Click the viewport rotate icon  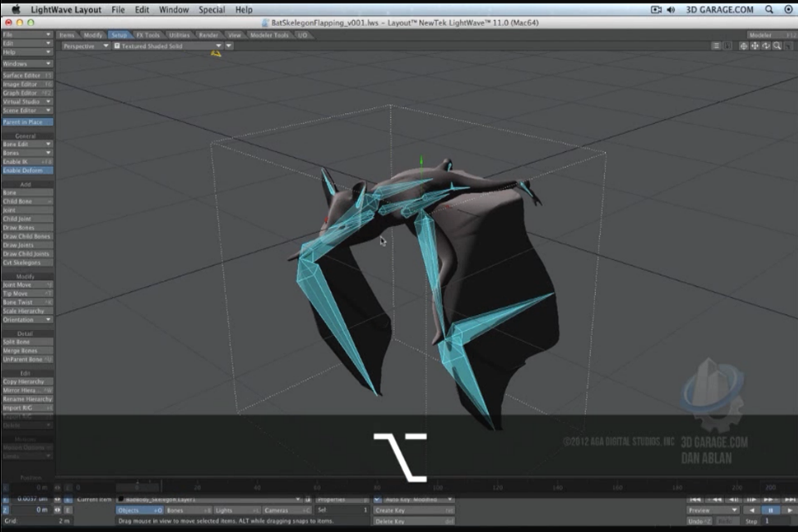pos(766,46)
